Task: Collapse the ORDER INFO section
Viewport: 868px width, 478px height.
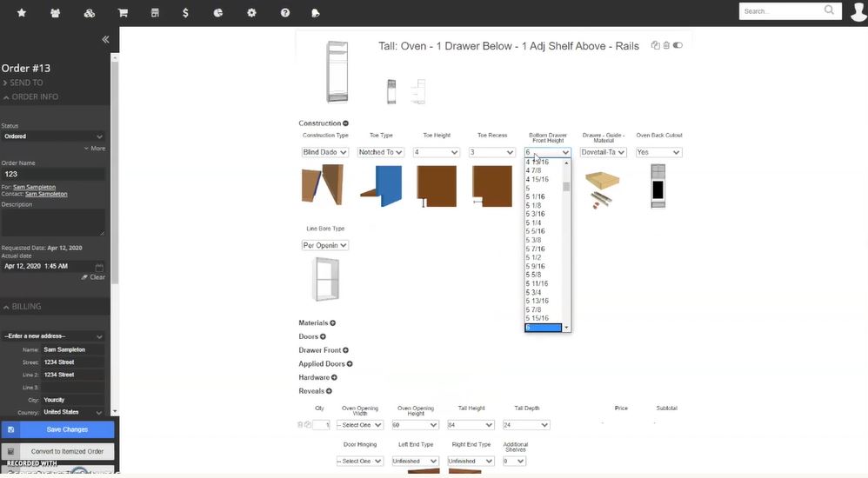Action: click(30, 96)
